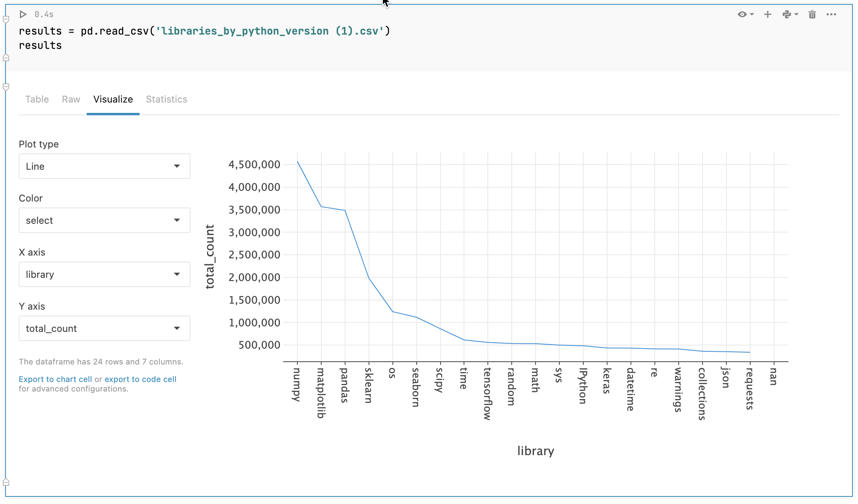Delete the cell using the trash icon

(812, 14)
